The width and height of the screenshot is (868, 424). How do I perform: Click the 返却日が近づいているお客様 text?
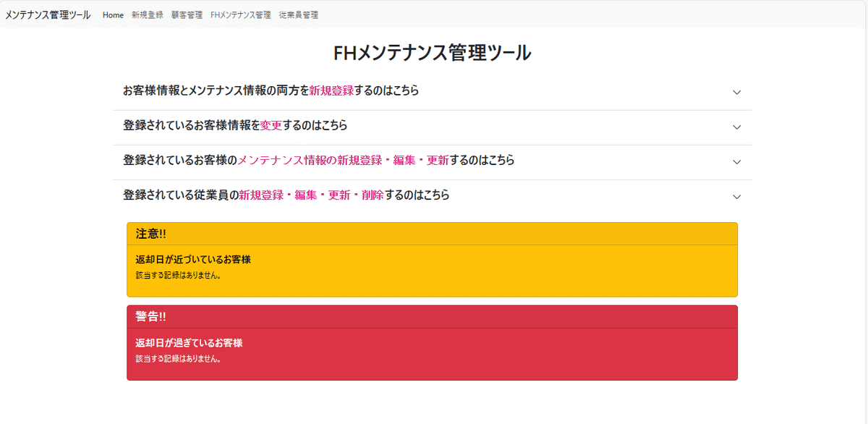click(x=193, y=259)
